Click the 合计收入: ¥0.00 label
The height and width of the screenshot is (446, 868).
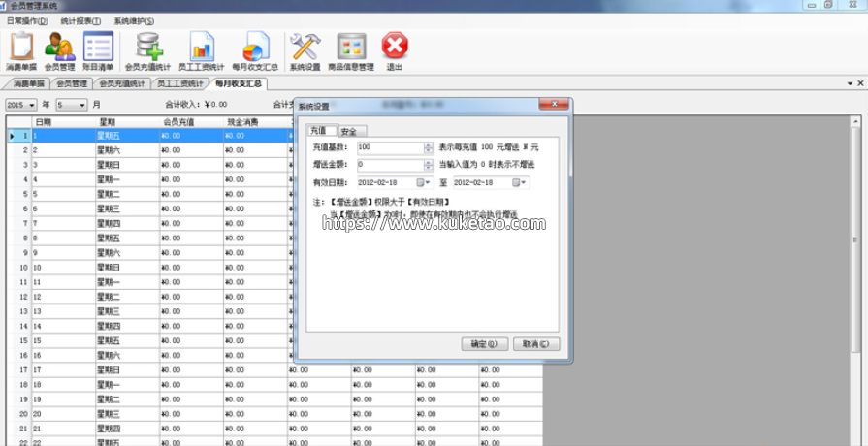click(x=196, y=104)
